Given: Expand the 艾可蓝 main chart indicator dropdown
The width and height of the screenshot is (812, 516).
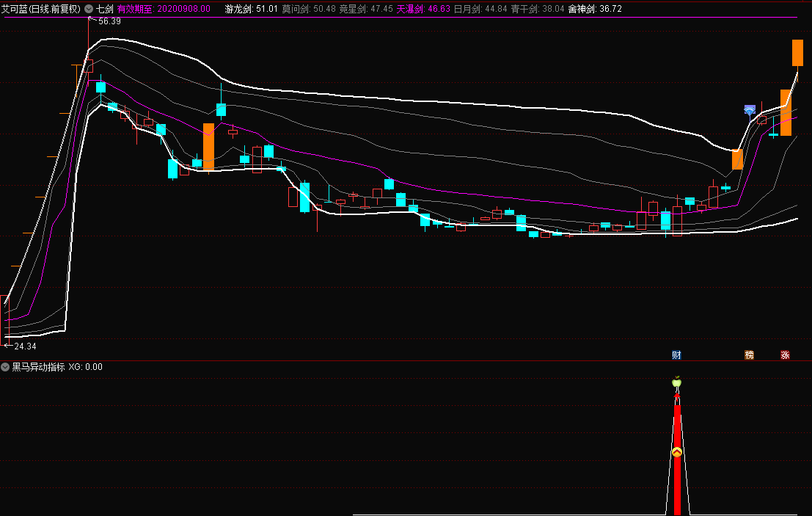Looking at the screenshot, I should pos(89,9).
